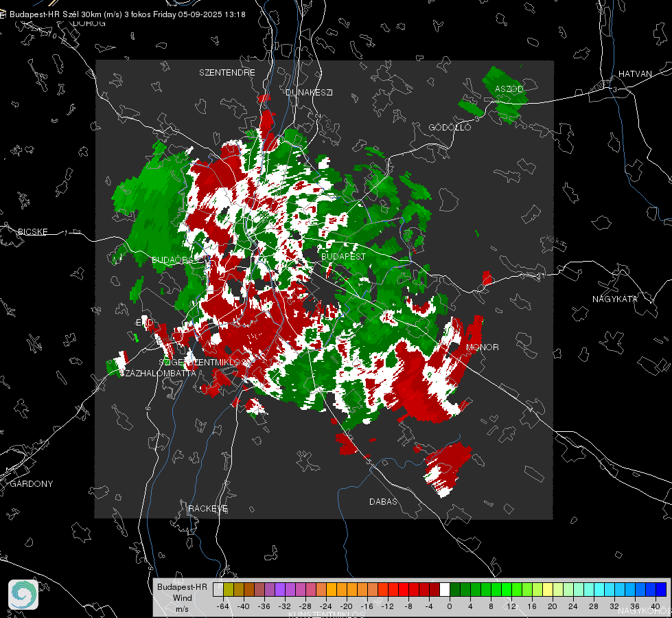Viewport: 672px width, 618px height.
Task: Click the -32 legend value
Action: pyautogui.click(x=285, y=606)
